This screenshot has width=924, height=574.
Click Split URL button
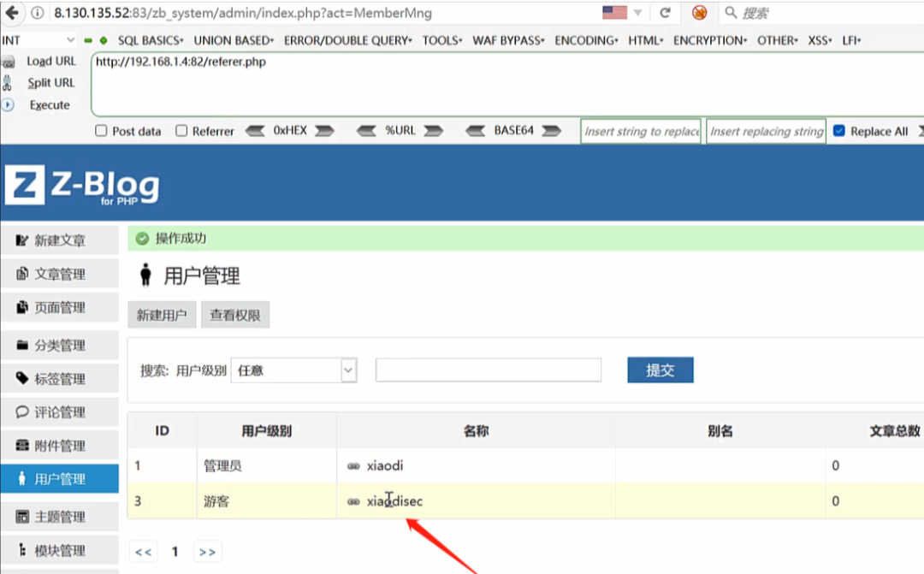pos(50,83)
